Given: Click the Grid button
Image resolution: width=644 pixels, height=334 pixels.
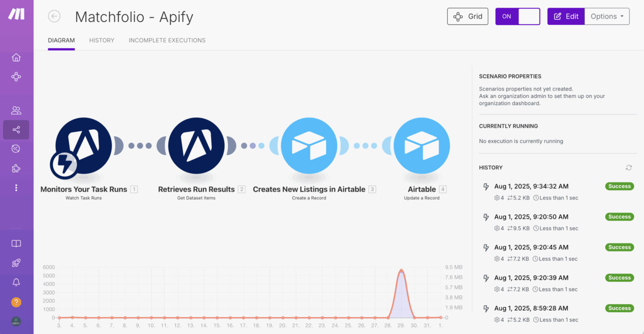Looking at the screenshot, I should [467, 16].
